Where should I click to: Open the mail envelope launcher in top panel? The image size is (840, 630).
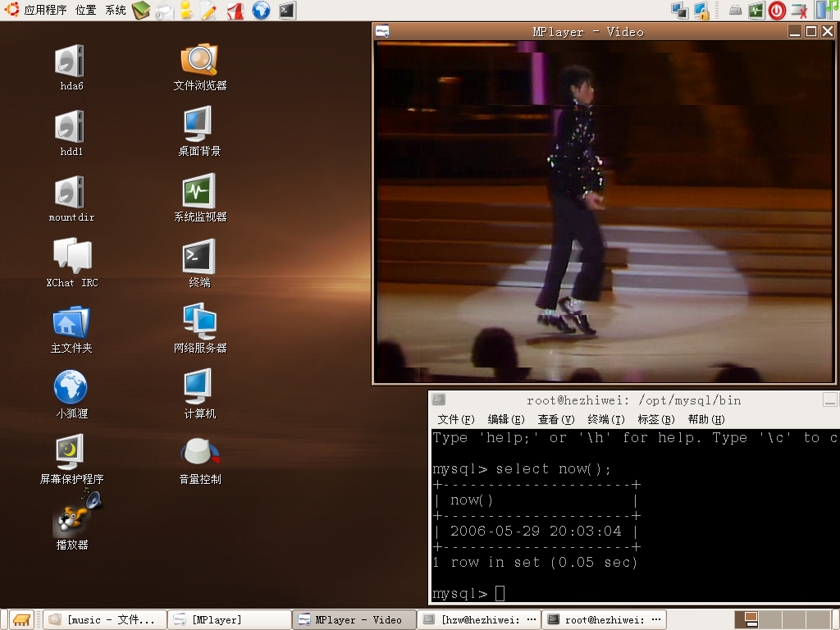164,11
